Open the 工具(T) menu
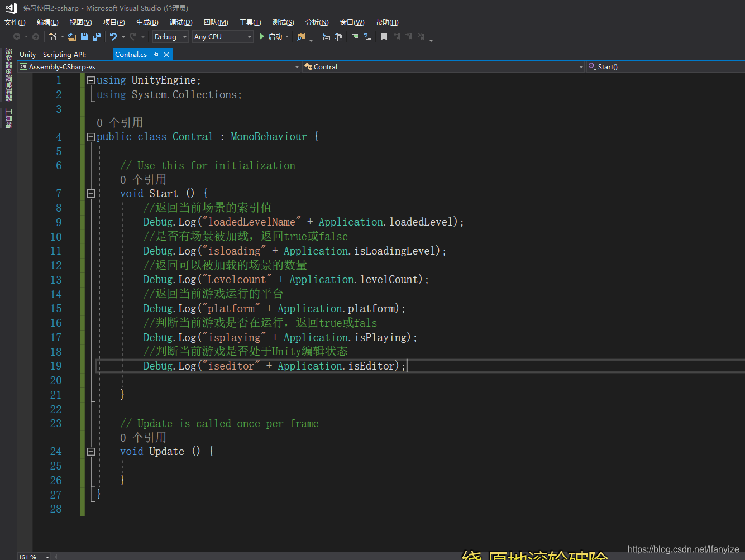The width and height of the screenshot is (745, 560). pyautogui.click(x=250, y=22)
